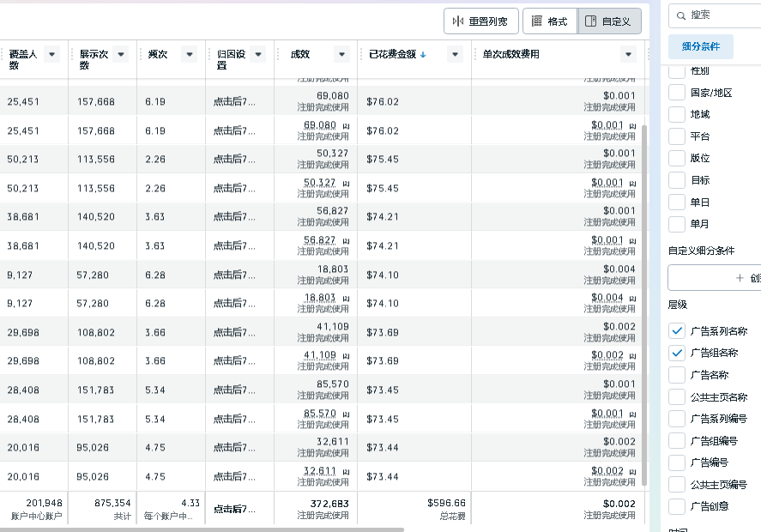Click the table's vertical scrollbar
Screen dimensions: 761x532
click(645, 300)
